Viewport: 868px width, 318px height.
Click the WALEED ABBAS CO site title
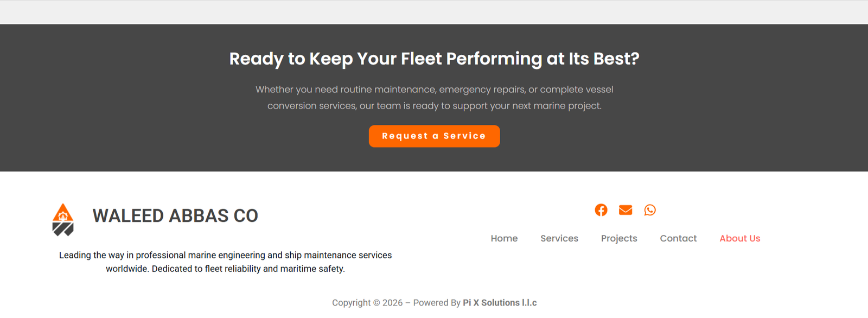pos(175,216)
